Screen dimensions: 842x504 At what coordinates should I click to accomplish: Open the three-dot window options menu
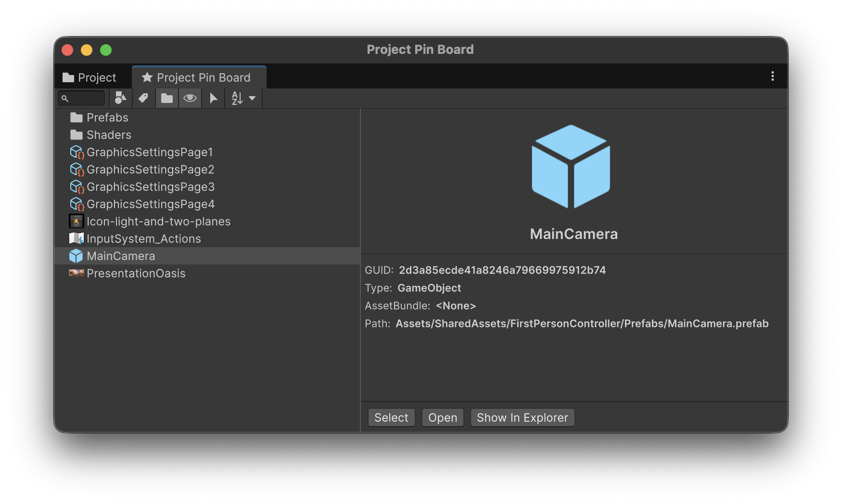[x=772, y=76]
